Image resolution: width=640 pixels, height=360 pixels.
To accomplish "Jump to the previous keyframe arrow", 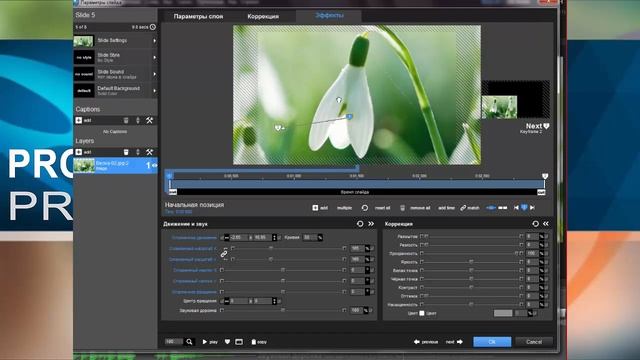I will [x=516, y=208].
